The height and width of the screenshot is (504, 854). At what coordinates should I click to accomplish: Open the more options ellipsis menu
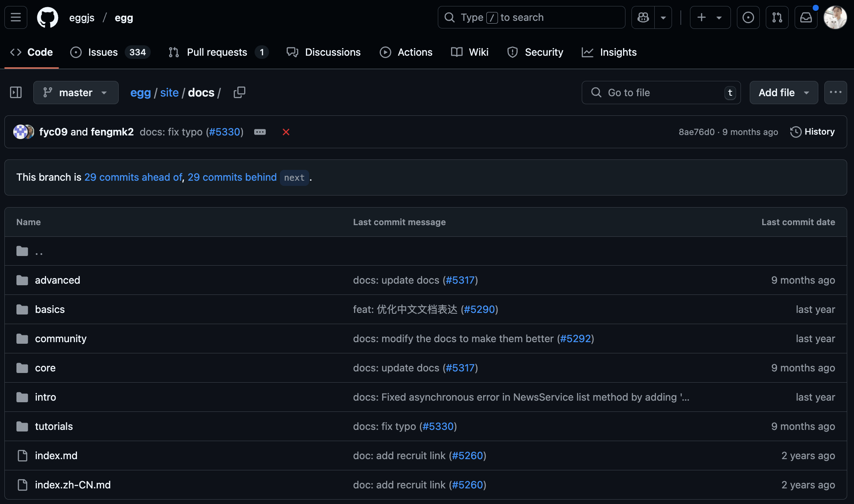click(836, 93)
